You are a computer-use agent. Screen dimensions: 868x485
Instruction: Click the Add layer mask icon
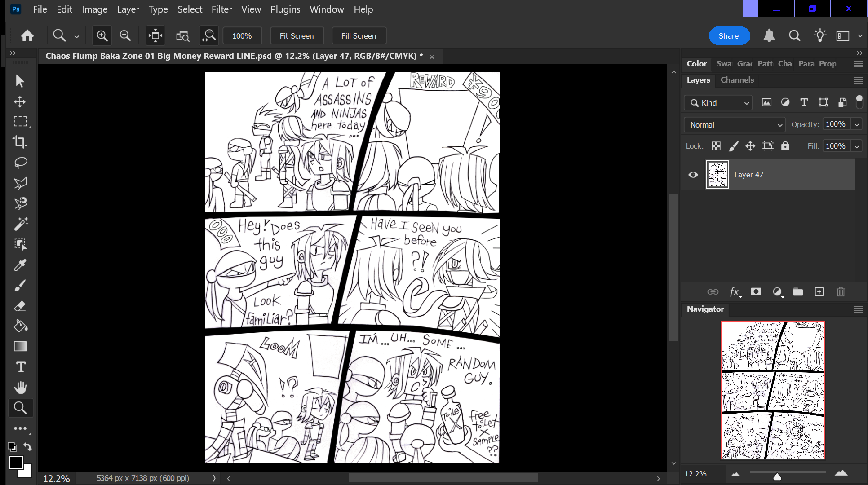tap(756, 292)
